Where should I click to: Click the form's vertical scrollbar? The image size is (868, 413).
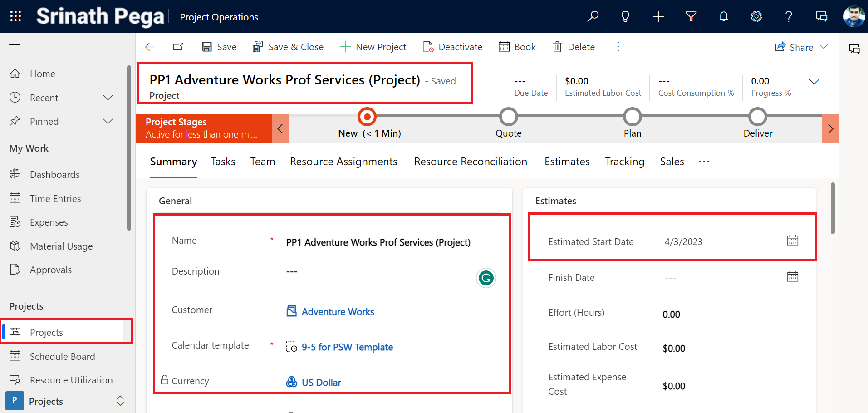point(832,209)
